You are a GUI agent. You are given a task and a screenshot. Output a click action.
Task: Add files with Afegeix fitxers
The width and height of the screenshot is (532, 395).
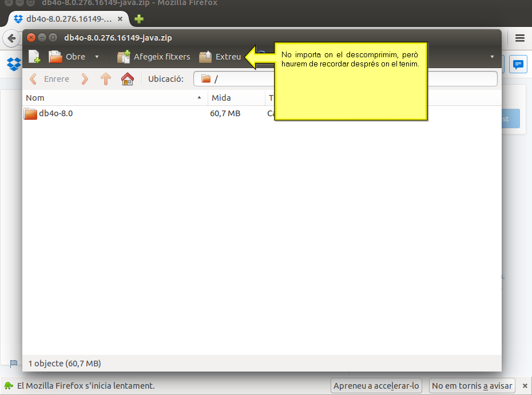point(153,56)
